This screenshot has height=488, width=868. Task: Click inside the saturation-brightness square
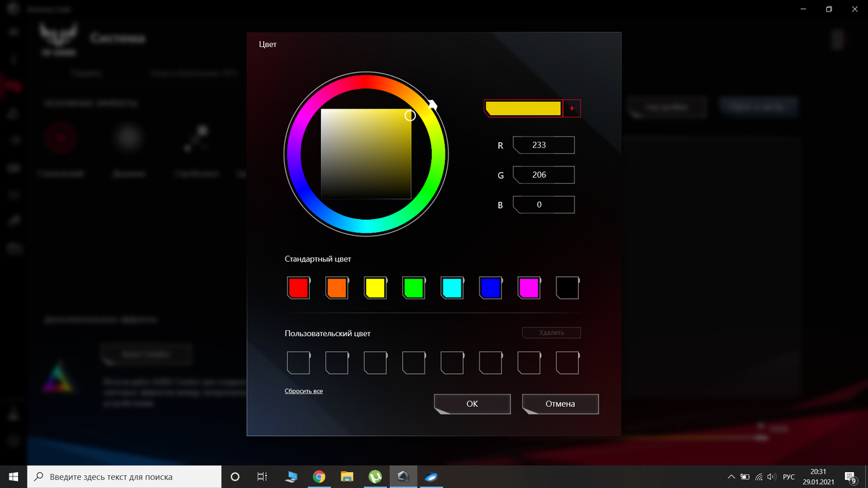366,153
